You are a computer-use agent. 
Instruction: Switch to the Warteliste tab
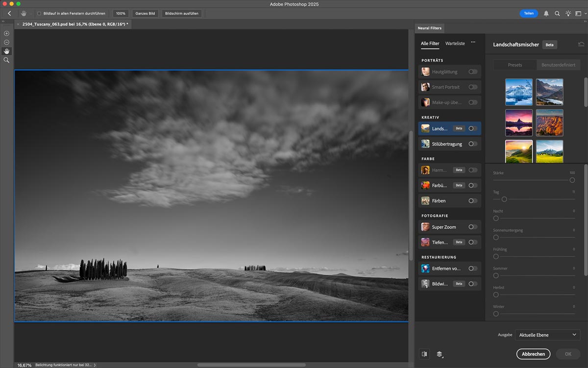(x=455, y=44)
